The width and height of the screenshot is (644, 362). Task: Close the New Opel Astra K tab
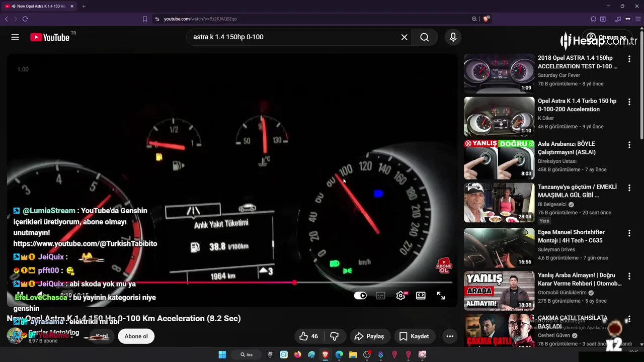pyautogui.click(x=72, y=6)
